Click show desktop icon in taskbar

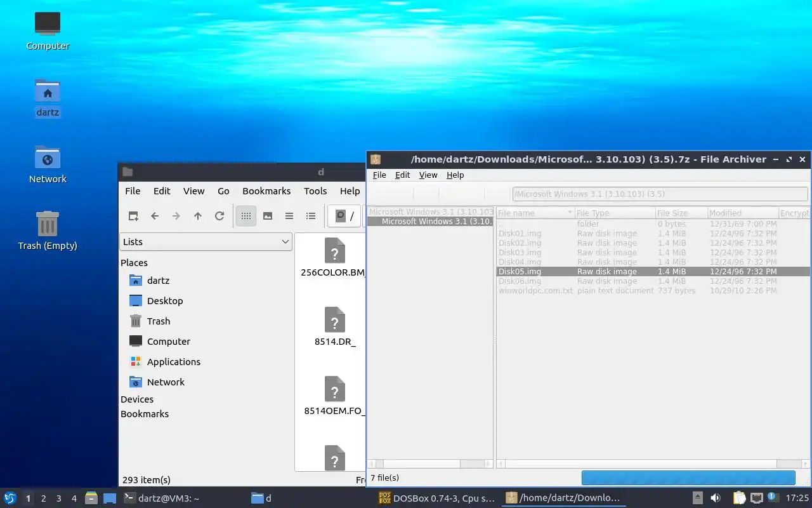pyautogui.click(x=110, y=498)
